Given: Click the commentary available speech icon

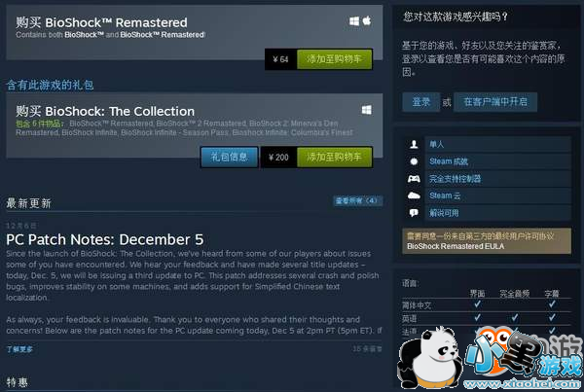Looking at the screenshot, I should tap(414, 213).
